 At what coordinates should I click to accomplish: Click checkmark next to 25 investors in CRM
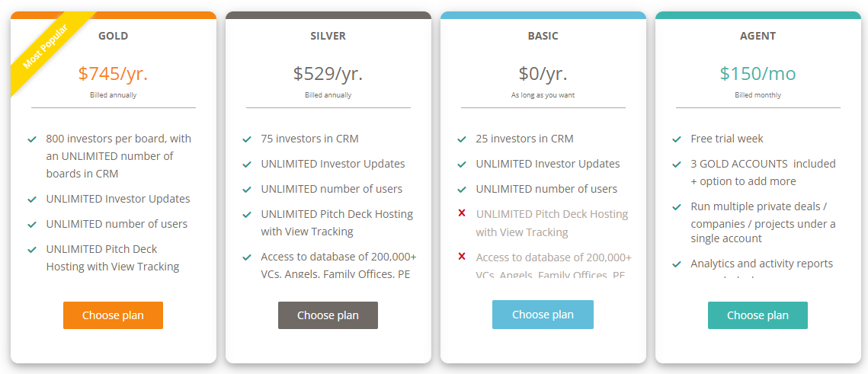coord(462,139)
